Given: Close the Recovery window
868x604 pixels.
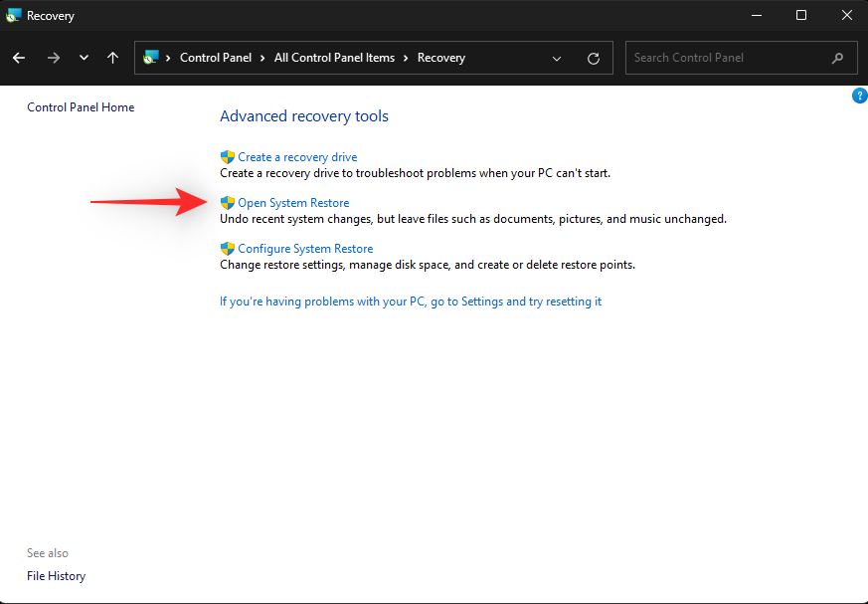Looking at the screenshot, I should coord(846,15).
